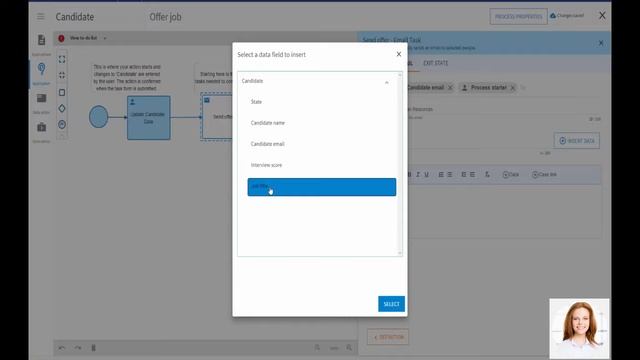The image size is (640, 360).
Task: Select the Update Candidate Data task box
Action: coord(149,118)
